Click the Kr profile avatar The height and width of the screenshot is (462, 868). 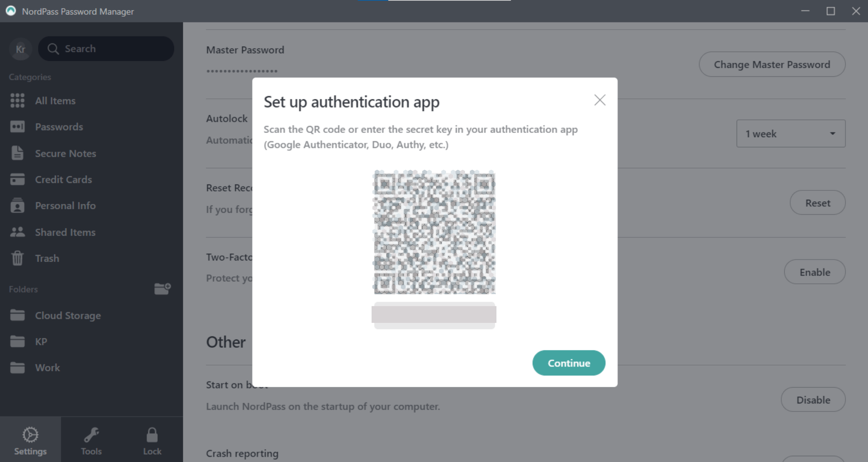(21, 49)
